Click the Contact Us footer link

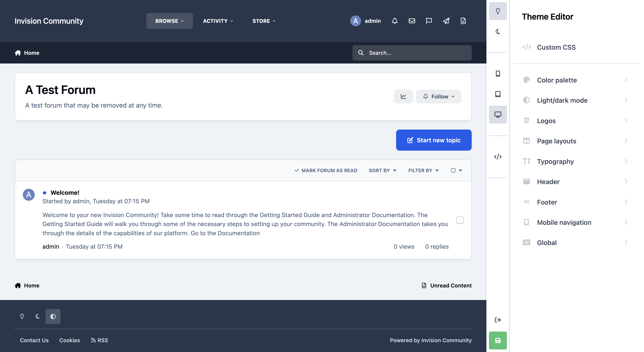pyautogui.click(x=34, y=340)
